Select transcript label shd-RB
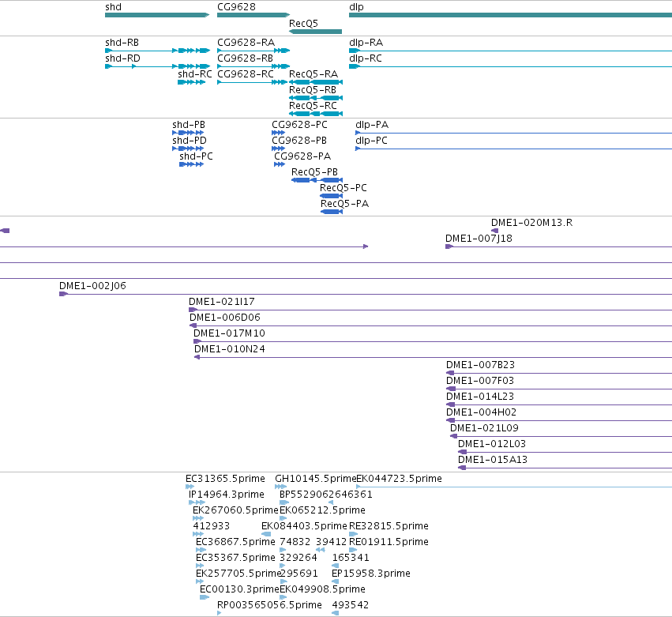This screenshot has width=672, height=617. [122, 43]
